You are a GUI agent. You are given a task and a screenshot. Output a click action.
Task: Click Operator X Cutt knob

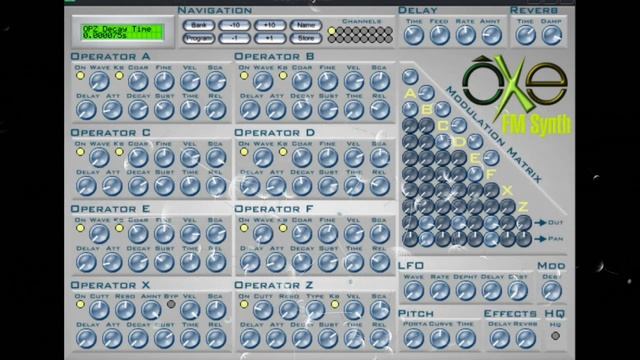99,310
